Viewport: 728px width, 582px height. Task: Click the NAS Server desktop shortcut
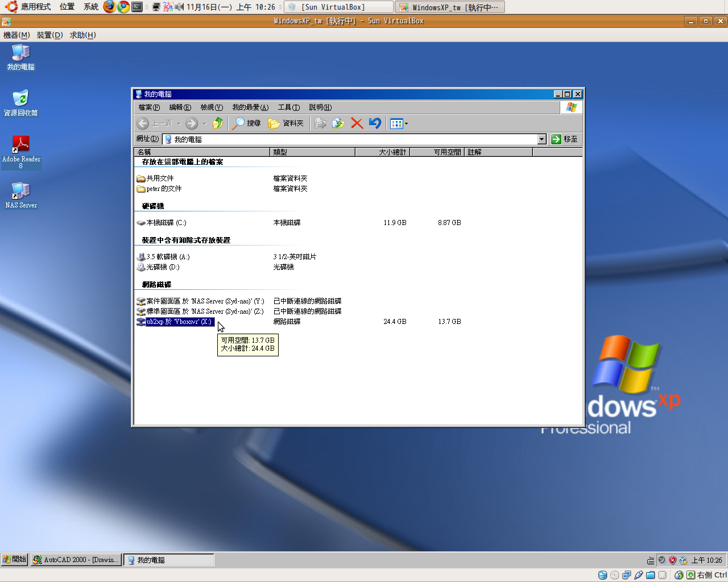tap(21, 195)
